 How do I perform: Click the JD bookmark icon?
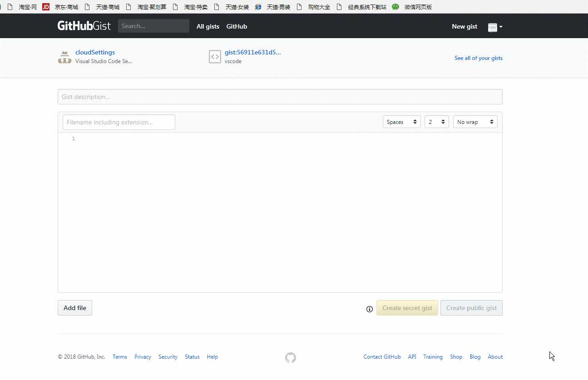tap(45, 7)
